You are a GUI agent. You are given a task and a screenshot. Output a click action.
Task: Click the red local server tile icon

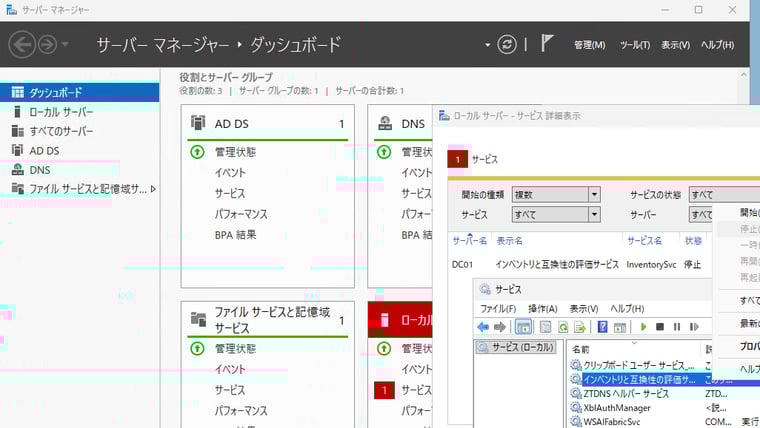[385, 319]
